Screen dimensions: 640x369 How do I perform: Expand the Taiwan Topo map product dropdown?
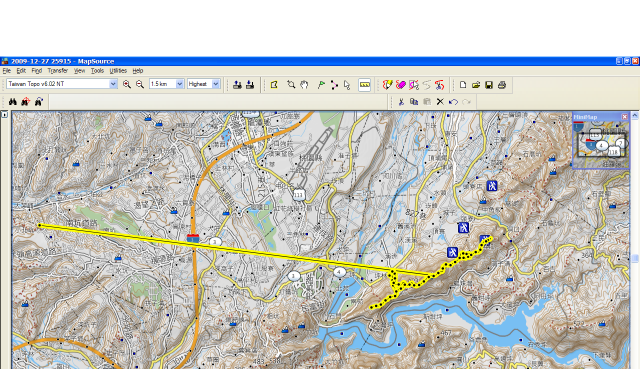[x=113, y=84]
